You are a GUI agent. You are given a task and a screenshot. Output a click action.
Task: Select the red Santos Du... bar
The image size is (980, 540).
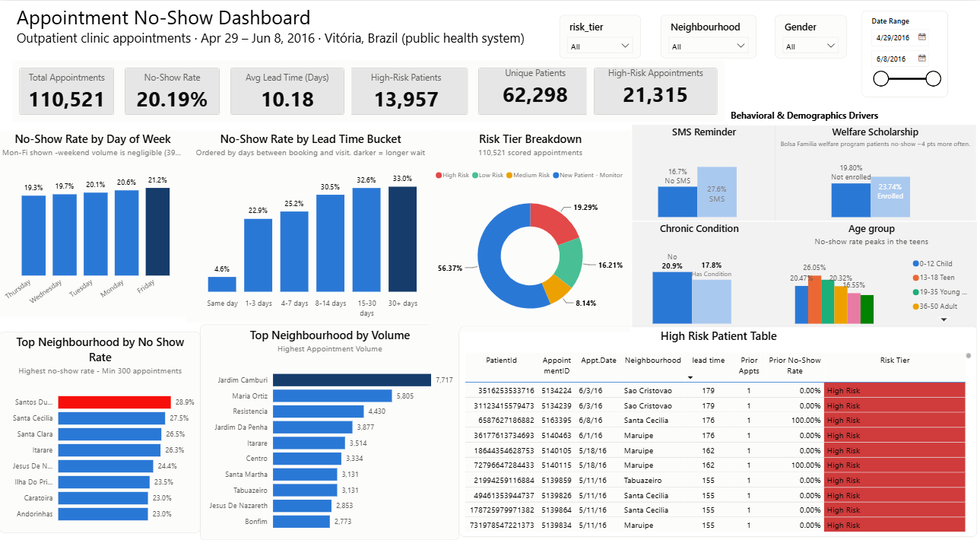tap(115, 402)
